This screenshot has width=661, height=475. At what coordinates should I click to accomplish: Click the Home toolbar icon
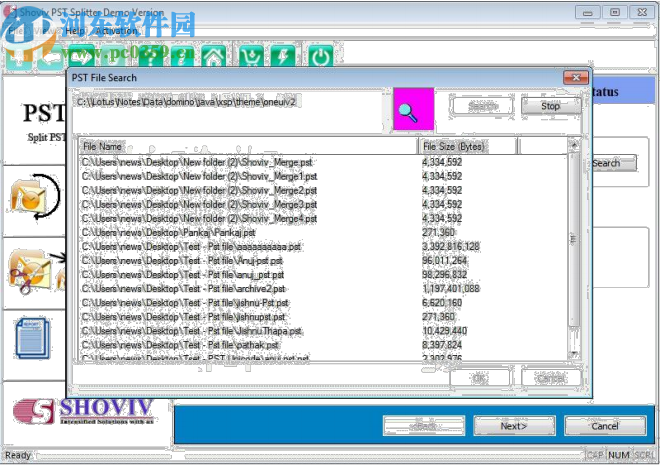coord(213,56)
